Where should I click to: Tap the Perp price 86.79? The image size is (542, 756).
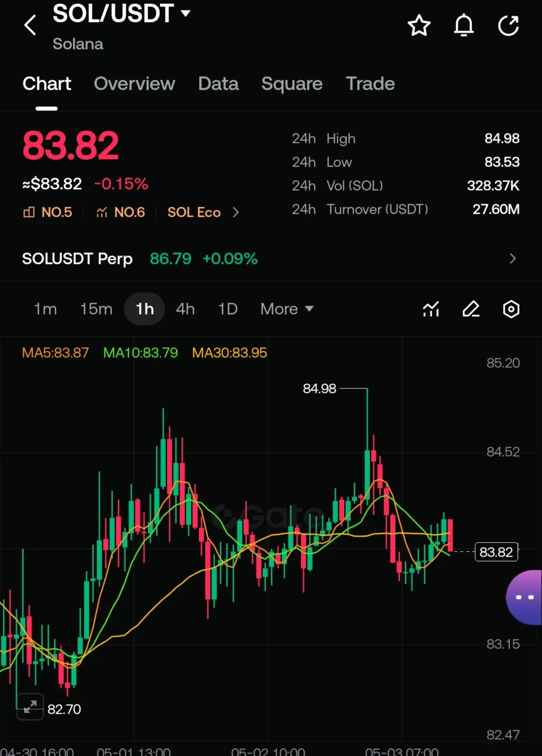coord(171,259)
